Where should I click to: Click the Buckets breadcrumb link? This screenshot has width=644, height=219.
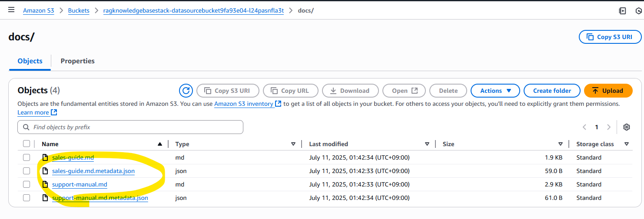(79, 10)
